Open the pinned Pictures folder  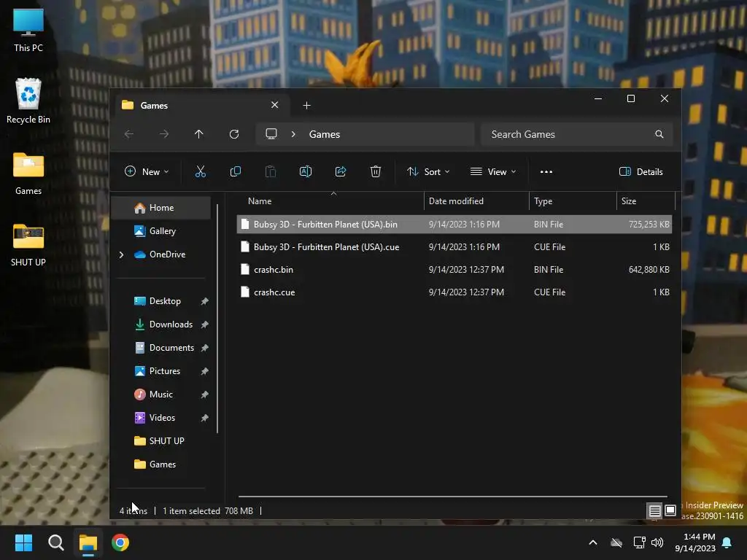[161, 371]
